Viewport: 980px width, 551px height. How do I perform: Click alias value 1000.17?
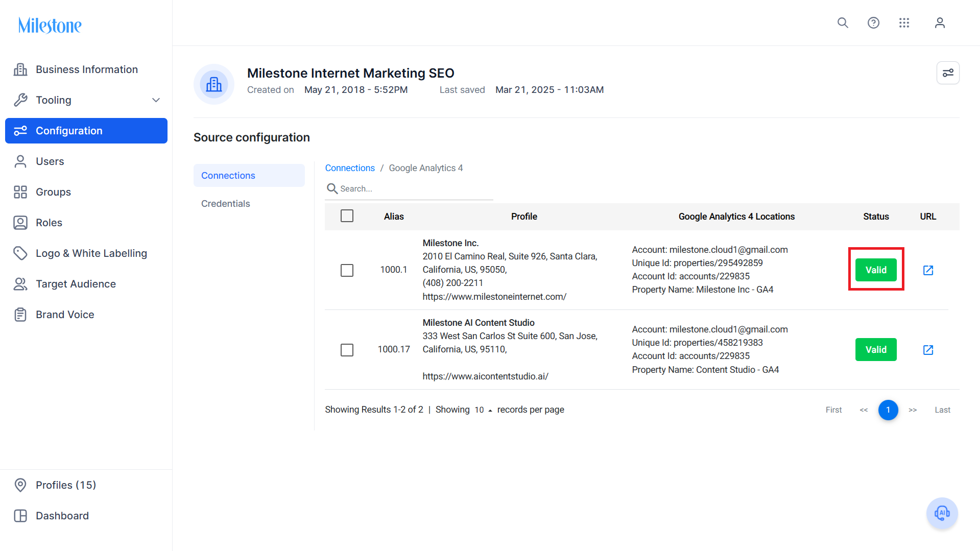point(394,349)
